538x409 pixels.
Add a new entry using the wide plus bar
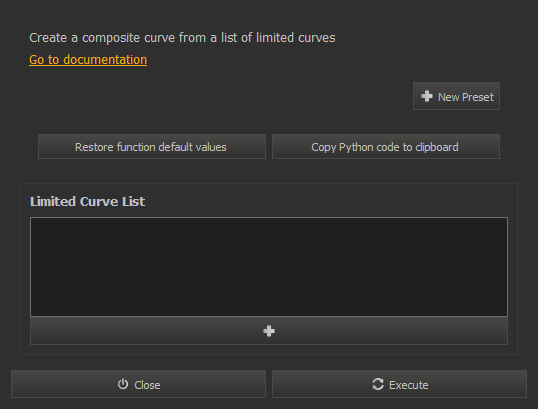pos(269,331)
